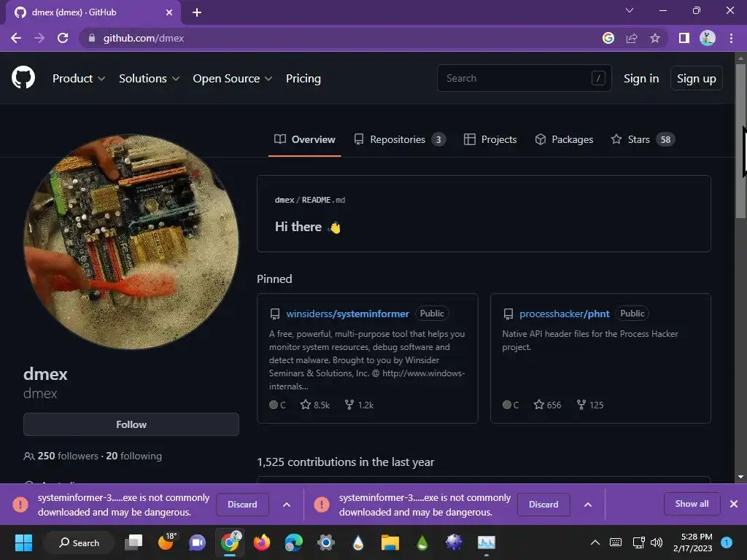Open a new browser tab
The image size is (747, 560).
(197, 12)
